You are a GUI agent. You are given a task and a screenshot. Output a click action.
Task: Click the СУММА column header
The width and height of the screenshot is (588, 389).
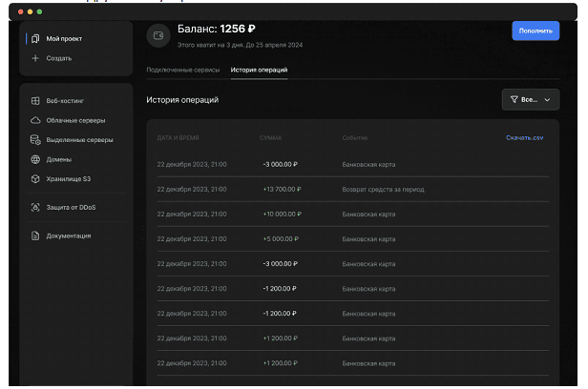270,138
